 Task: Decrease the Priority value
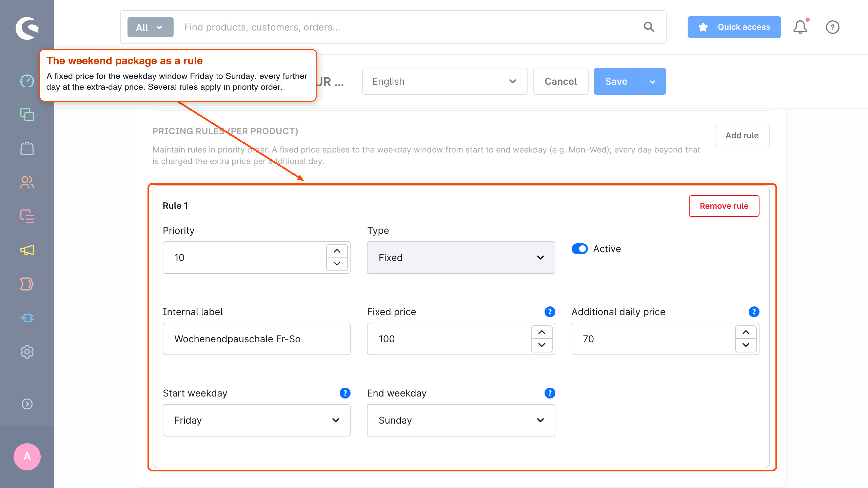[x=337, y=264]
